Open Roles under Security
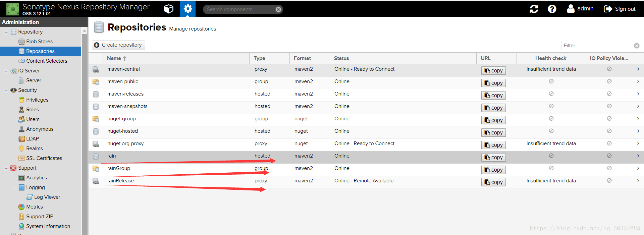This screenshot has height=235, width=644. [x=32, y=110]
